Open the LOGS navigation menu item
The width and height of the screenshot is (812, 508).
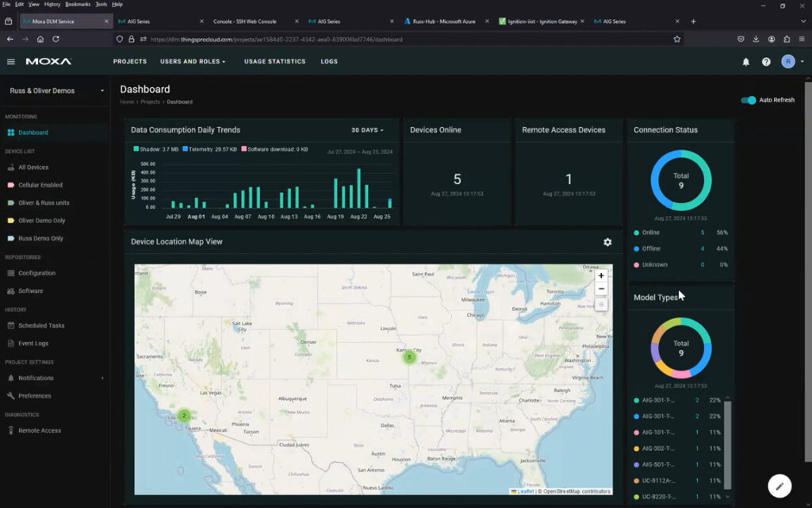click(329, 61)
